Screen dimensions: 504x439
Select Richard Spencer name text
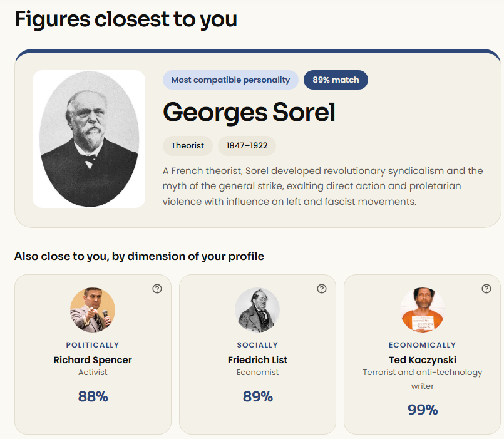point(93,360)
